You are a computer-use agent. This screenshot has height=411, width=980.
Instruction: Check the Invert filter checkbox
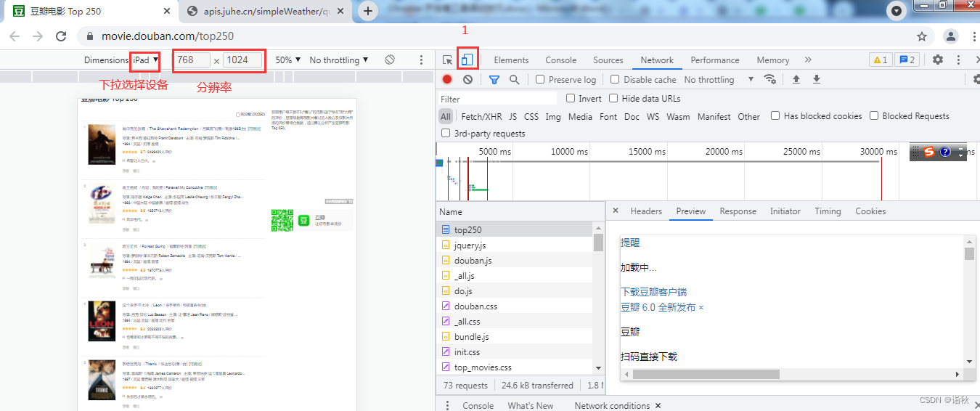point(571,98)
